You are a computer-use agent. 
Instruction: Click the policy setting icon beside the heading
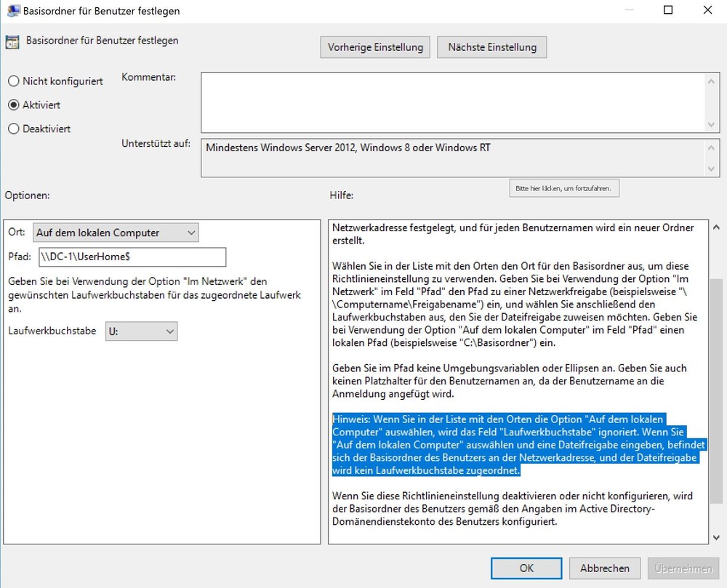pos(12,41)
